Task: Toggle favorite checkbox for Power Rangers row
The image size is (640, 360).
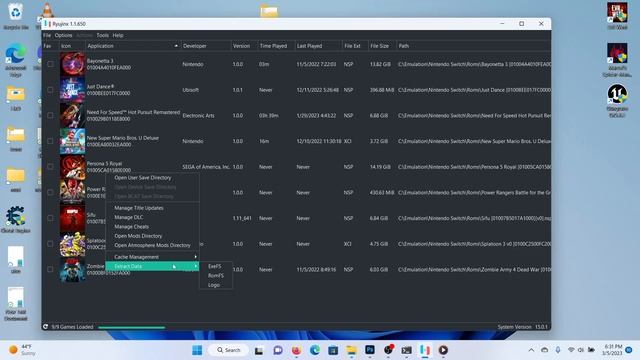Action: click(x=51, y=192)
